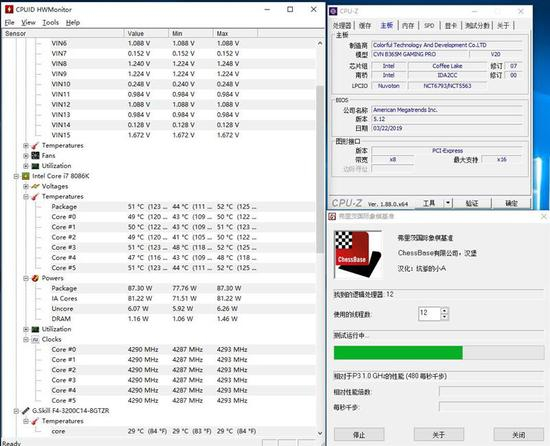Collapse the Clocks node
550x446 pixels.
(26, 339)
